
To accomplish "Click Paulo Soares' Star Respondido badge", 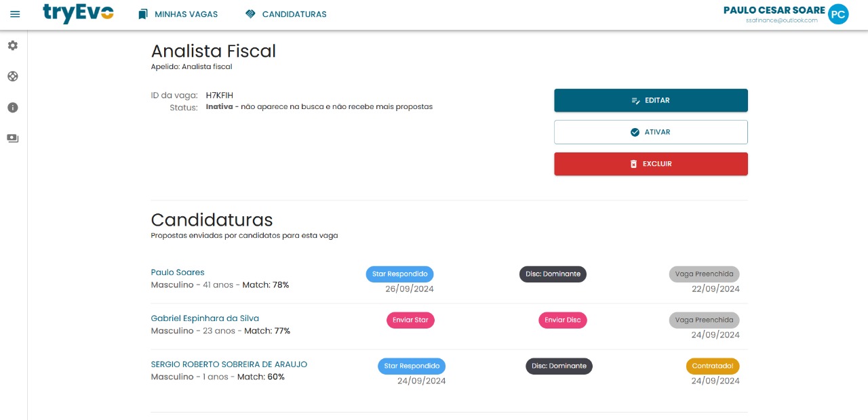I will tap(399, 274).
